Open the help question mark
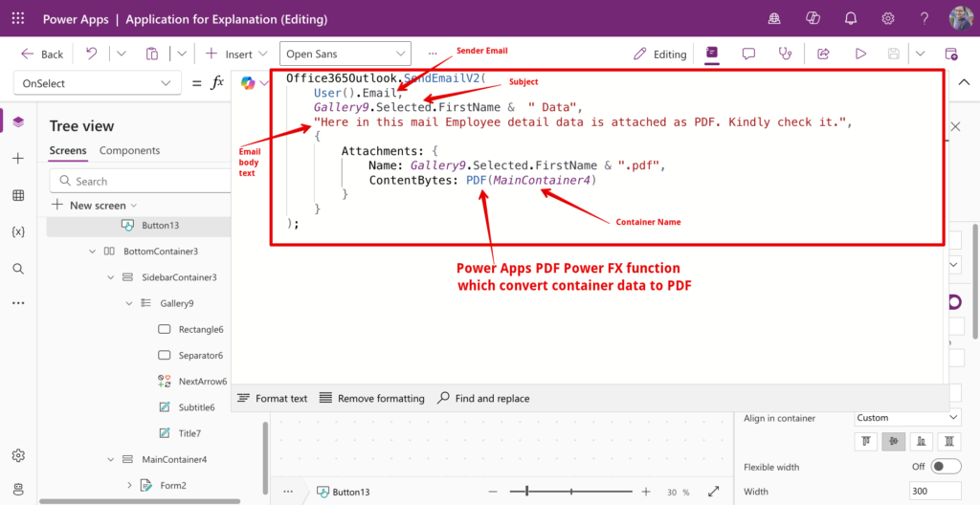 (x=925, y=19)
